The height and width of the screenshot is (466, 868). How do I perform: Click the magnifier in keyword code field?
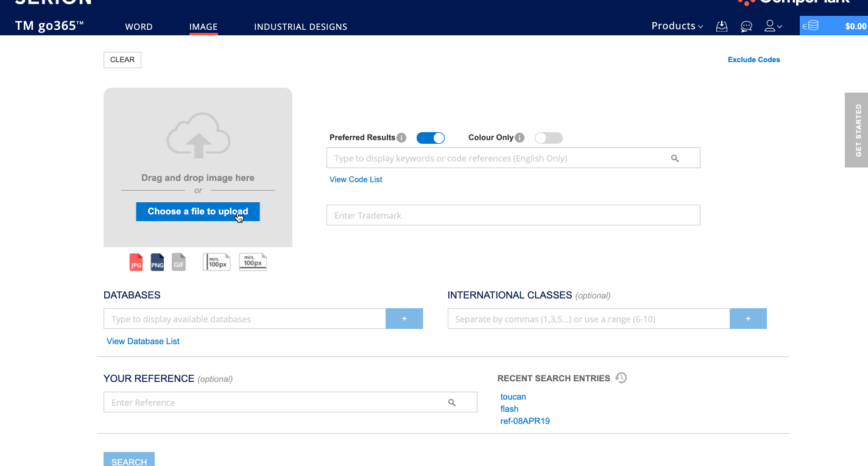[675, 158]
